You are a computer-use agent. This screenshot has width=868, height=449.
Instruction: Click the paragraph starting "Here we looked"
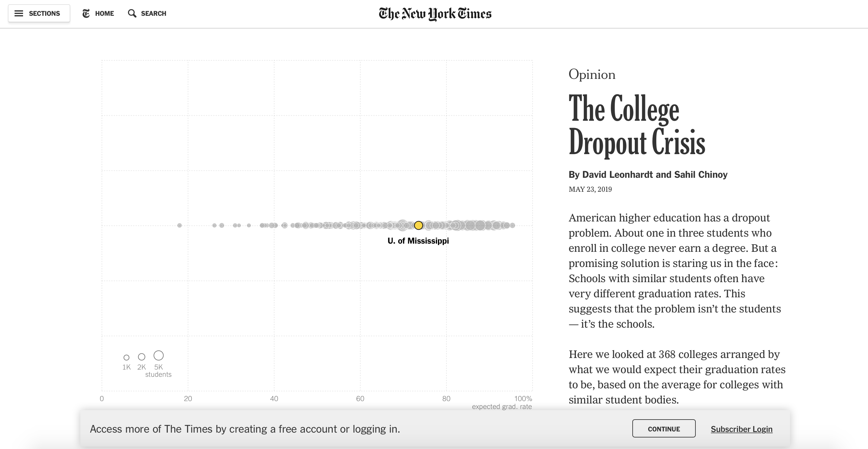[677, 377]
